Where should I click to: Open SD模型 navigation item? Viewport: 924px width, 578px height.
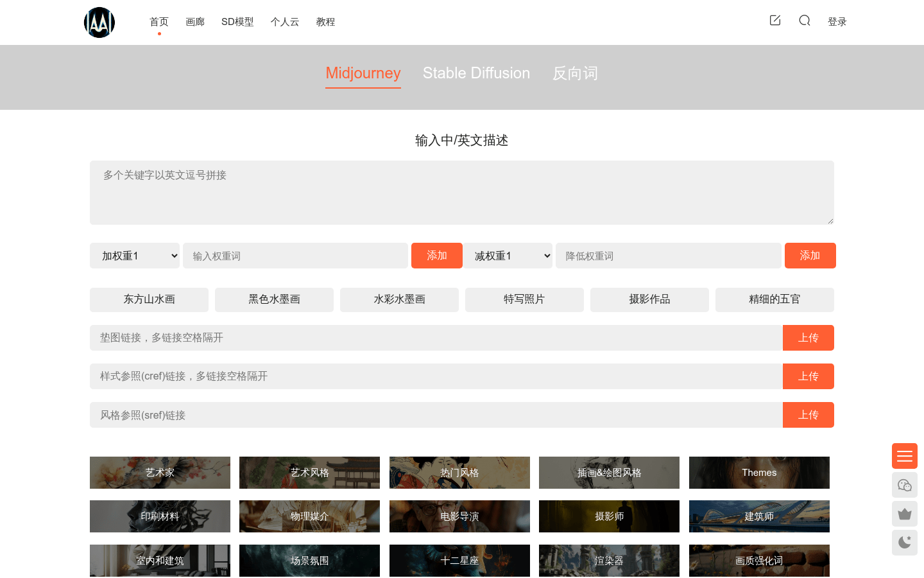coord(237,22)
